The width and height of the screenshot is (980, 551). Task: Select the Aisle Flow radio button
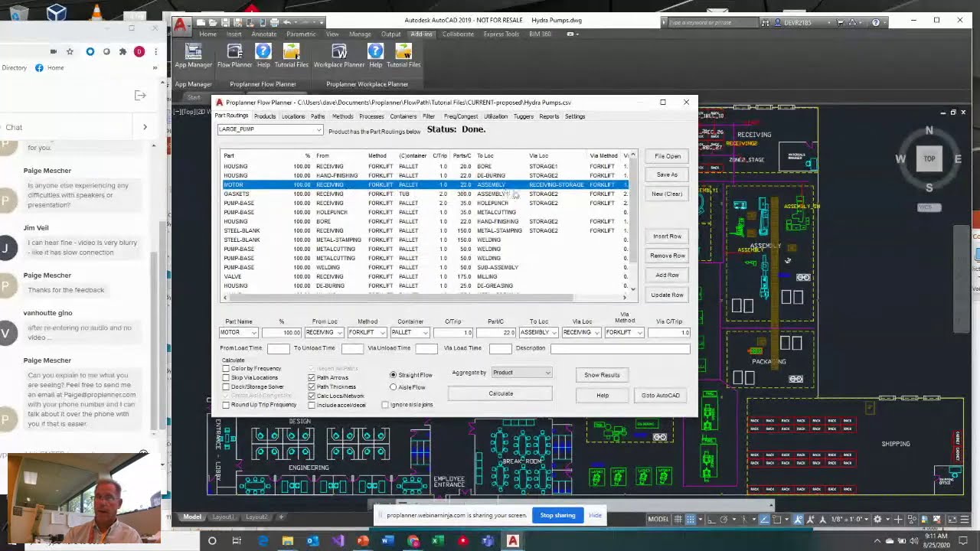tap(394, 387)
